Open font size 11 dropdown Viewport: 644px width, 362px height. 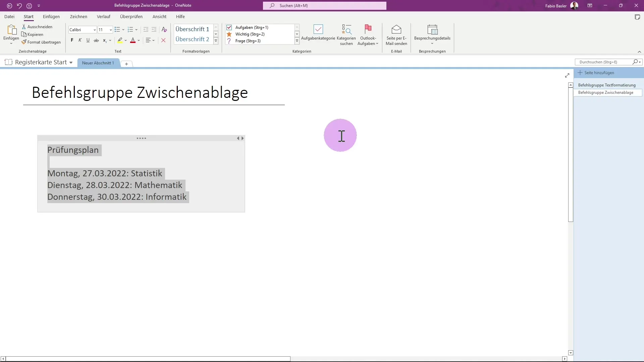tap(111, 30)
